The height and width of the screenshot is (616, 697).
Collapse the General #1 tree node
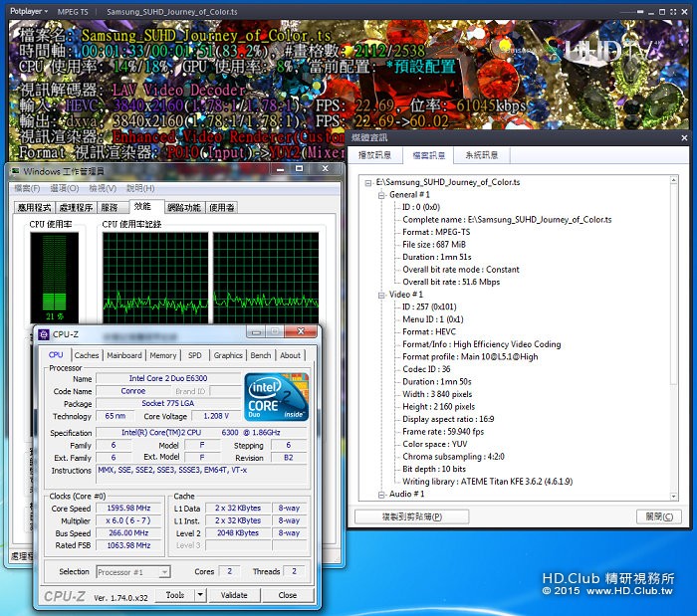381,195
